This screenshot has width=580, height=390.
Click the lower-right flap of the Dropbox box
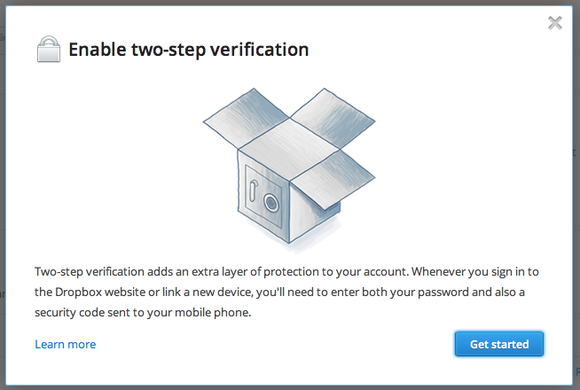point(332,180)
